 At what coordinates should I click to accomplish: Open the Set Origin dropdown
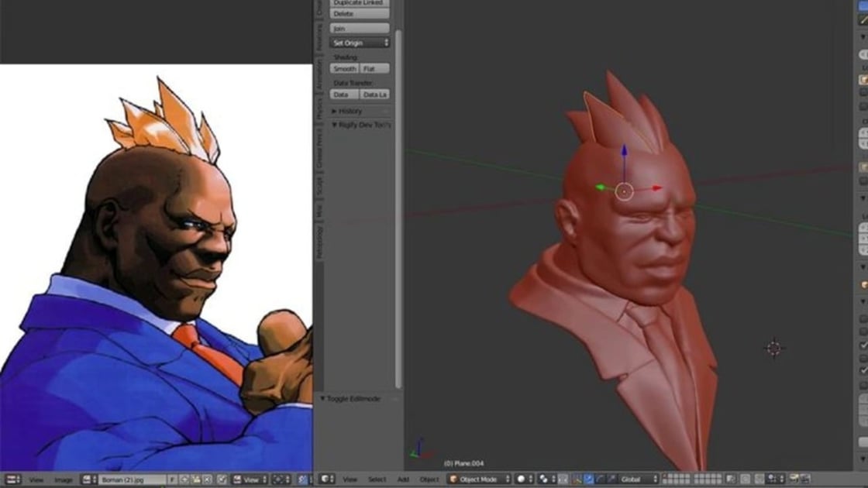(359, 43)
